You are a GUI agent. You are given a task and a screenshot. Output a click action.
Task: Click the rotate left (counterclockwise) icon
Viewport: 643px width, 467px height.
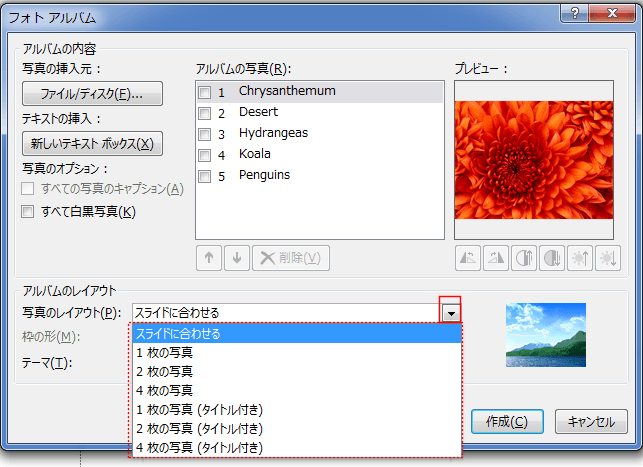point(467,258)
